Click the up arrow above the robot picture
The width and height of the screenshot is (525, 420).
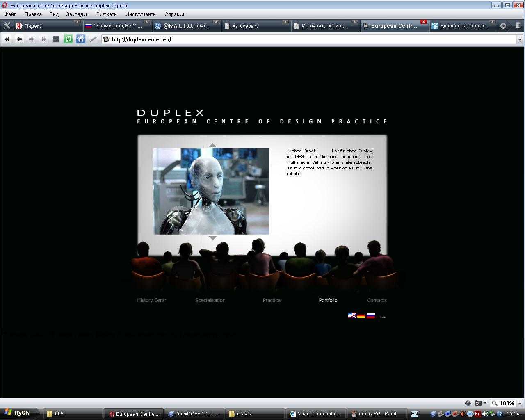click(x=212, y=145)
